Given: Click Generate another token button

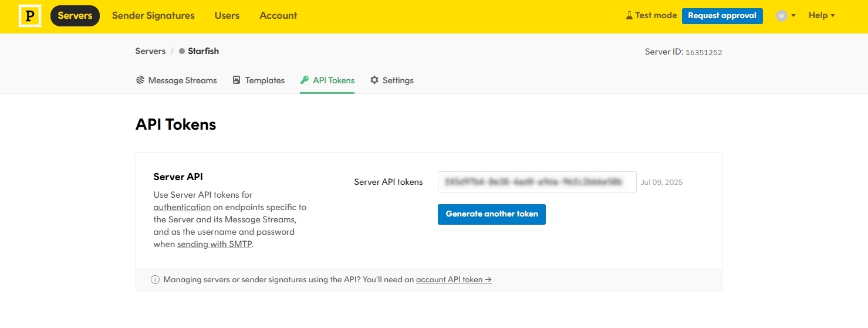Looking at the screenshot, I should click(492, 214).
